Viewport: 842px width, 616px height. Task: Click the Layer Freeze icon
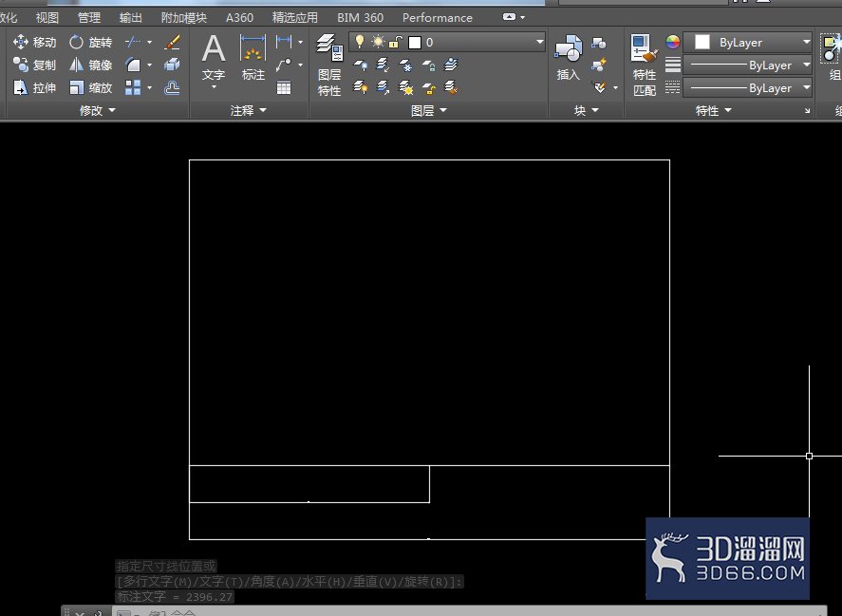click(x=406, y=65)
